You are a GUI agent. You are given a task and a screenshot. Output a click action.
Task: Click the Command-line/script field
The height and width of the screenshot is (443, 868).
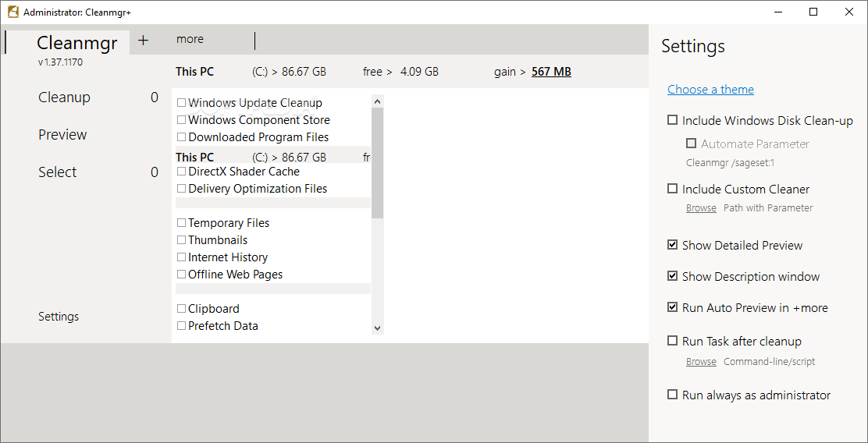770,362
